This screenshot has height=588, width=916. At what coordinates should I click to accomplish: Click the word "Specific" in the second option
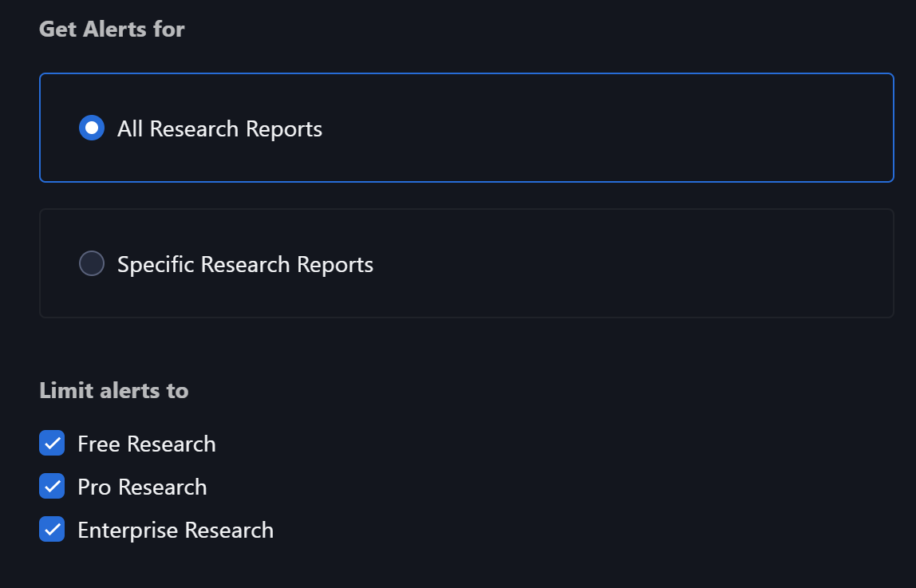pyautogui.click(x=156, y=265)
